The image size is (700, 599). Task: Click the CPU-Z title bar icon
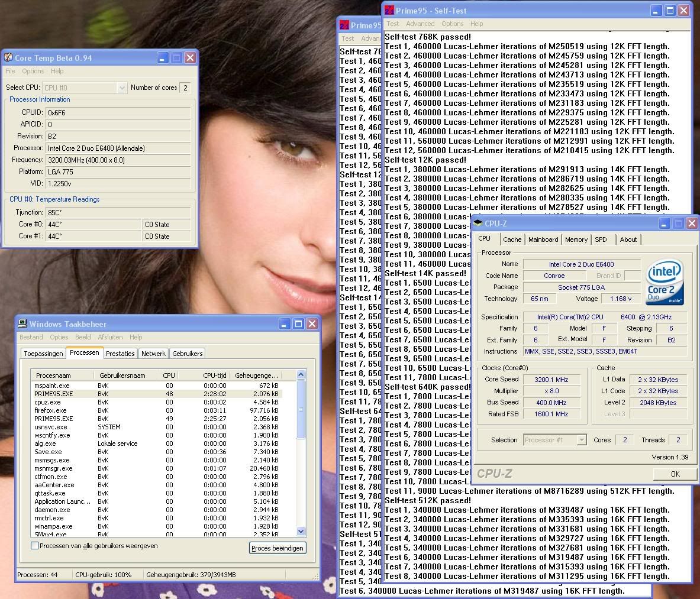[x=478, y=224]
